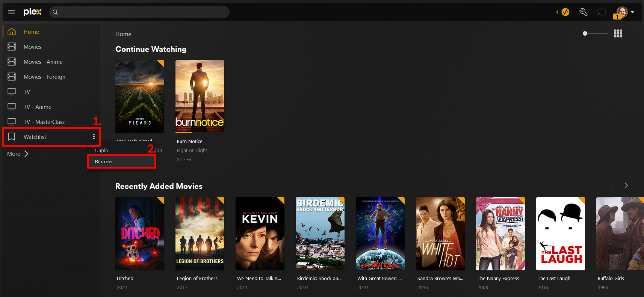The height and width of the screenshot is (297, 644).
Task: Open the hamburger navigation menu
Action: click(x=12, y=12)
